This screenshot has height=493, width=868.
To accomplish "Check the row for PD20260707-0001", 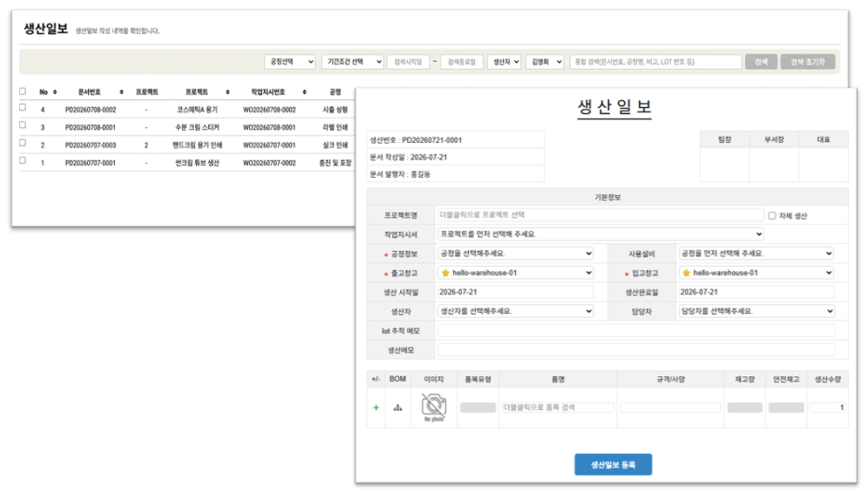I will [x=23, y=160].
